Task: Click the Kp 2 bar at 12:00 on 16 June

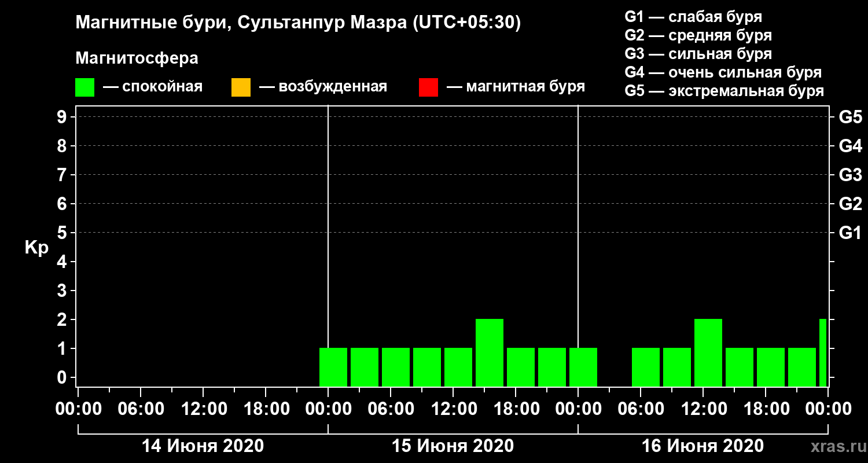Action: tap(708, 352)
